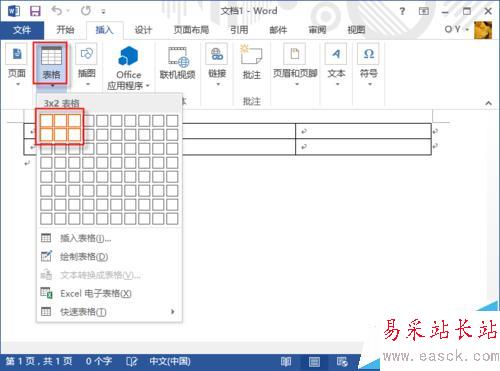The height and width of the screenshot is (371, 500).
Task: Click word count 0个字 in status bar
Action: pos(98,361)
